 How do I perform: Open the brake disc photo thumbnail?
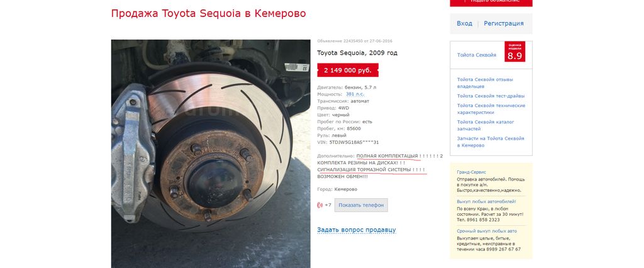tap(211, 154)
